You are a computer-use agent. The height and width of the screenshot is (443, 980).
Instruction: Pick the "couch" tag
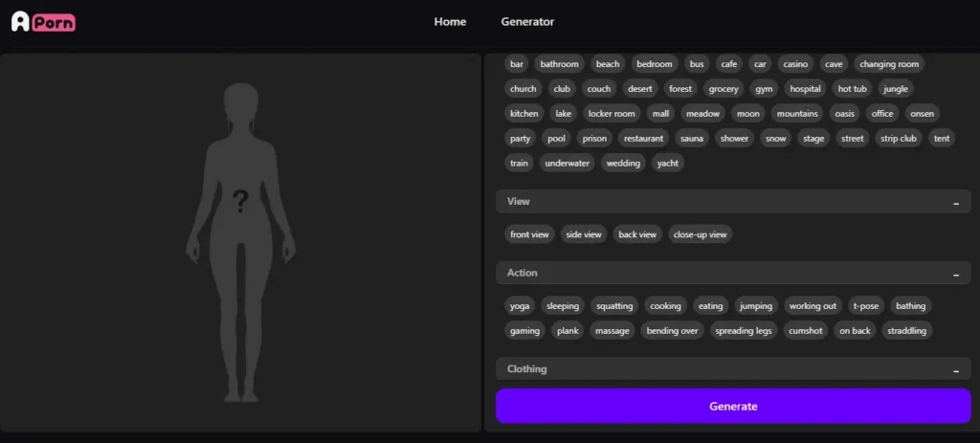point(599,89)
